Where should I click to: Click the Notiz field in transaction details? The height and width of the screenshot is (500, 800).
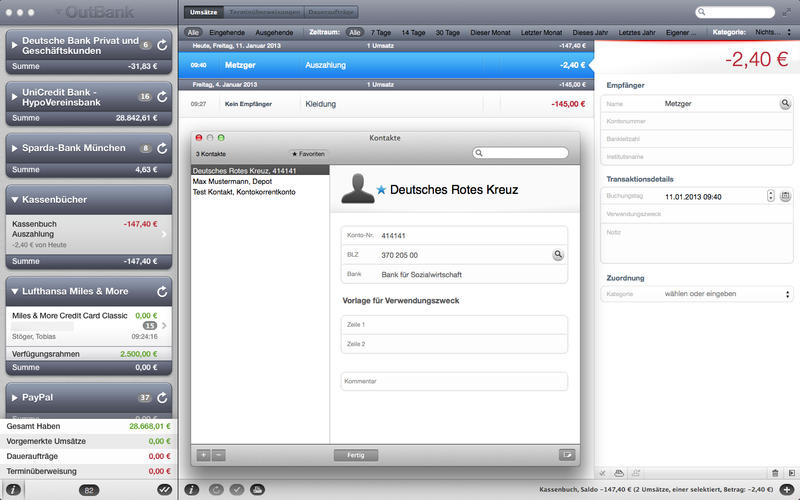(697, 242)
